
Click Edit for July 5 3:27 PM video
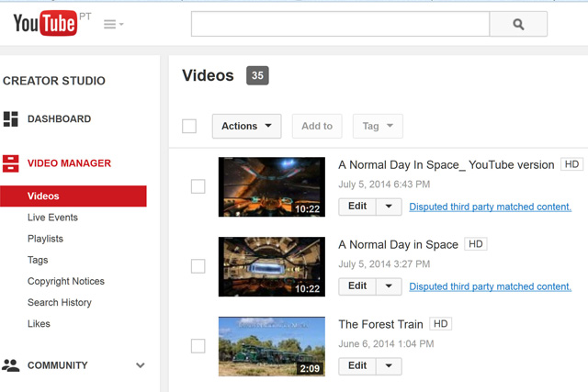point(357,286)
